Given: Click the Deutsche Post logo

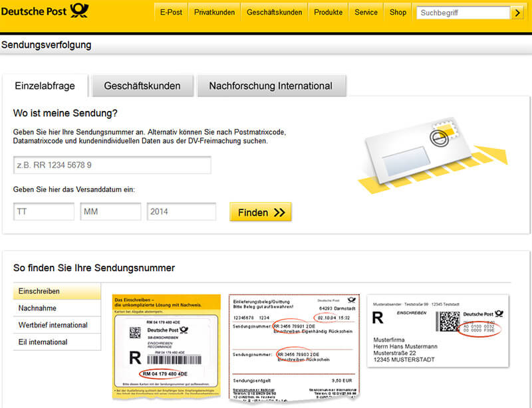Looking at the screenshot, I should coord(45,11).
